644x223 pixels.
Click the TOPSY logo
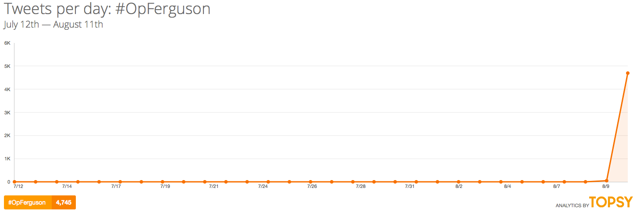[611, 202]
